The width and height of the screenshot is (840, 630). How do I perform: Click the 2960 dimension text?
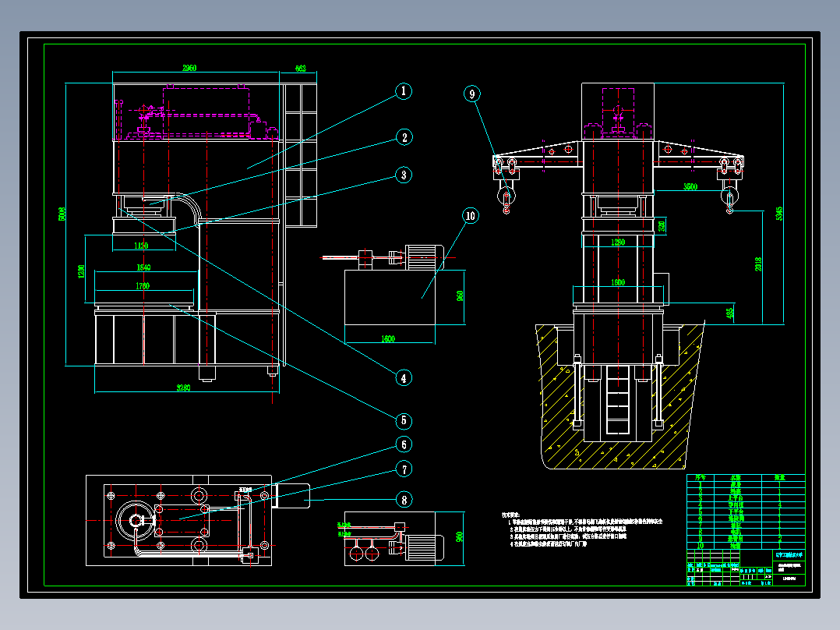pyautogui.click(x=189, y=68)
